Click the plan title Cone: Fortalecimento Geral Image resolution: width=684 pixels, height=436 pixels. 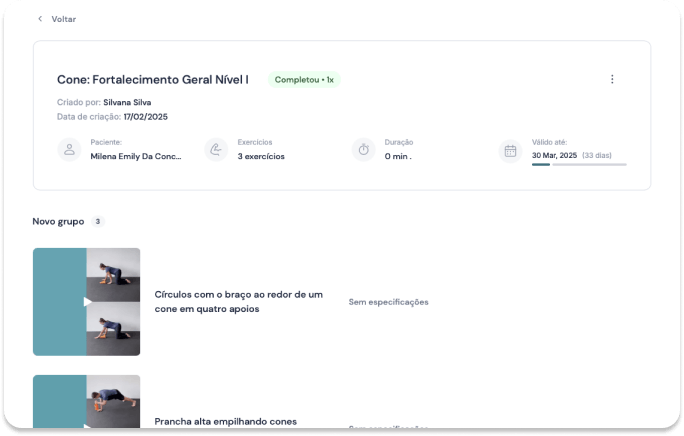[153, 80]
